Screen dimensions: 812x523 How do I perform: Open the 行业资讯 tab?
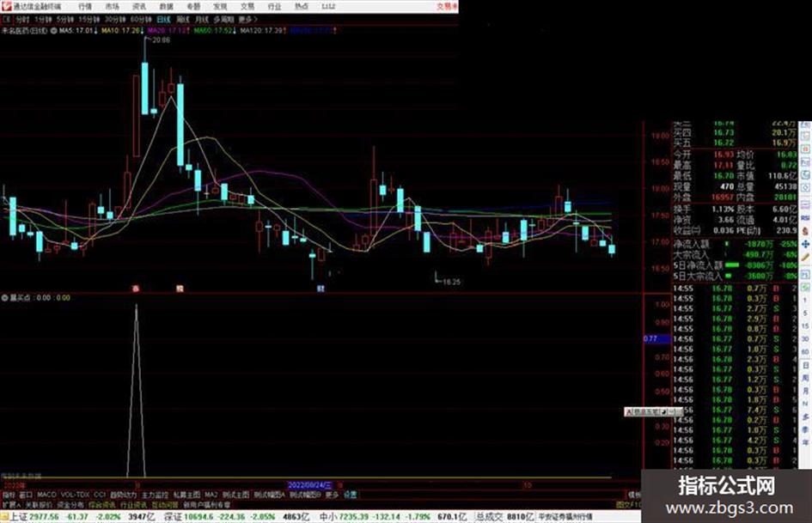point(133,505)
